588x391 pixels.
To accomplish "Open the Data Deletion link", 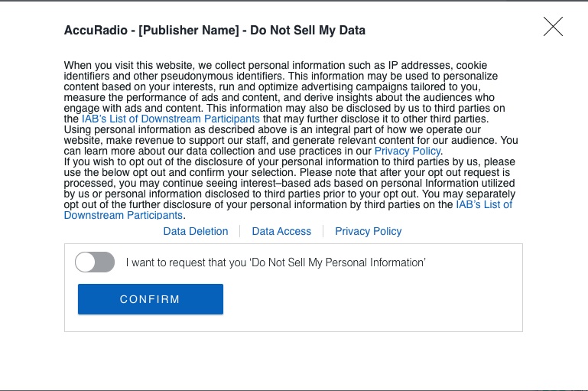I will tap(196, 231).
